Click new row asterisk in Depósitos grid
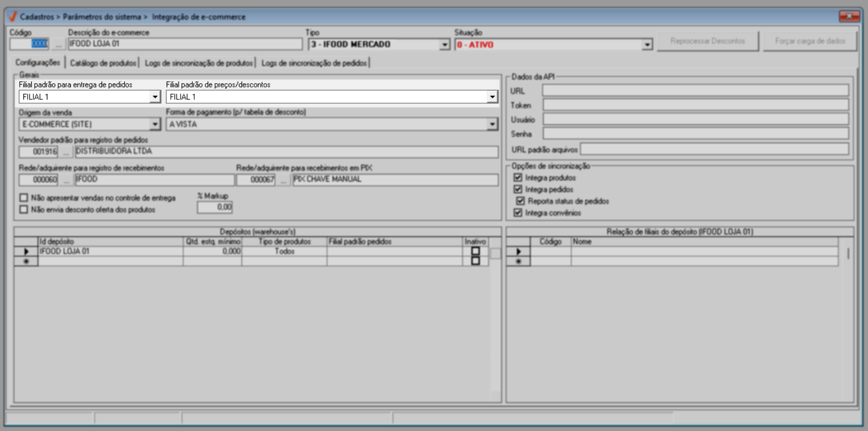Screen dimensions: 868x431 (x=26, y=261)
